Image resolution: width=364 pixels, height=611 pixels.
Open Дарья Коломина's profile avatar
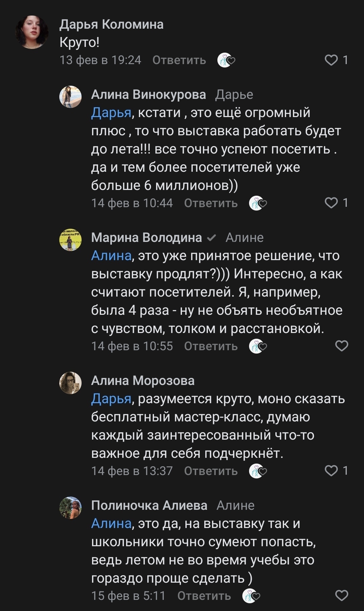tap(32, 32)
